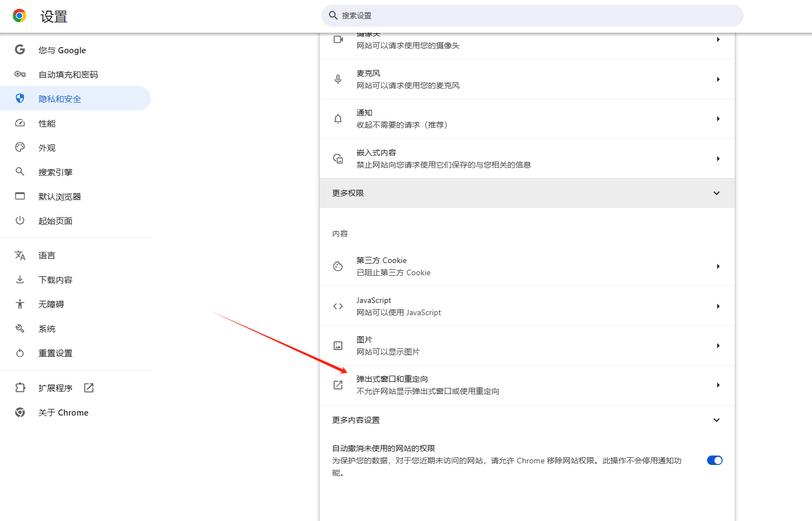Click the Chrome icon next to 关于 Chrome

pyautogui.click(x=20, y=412)
